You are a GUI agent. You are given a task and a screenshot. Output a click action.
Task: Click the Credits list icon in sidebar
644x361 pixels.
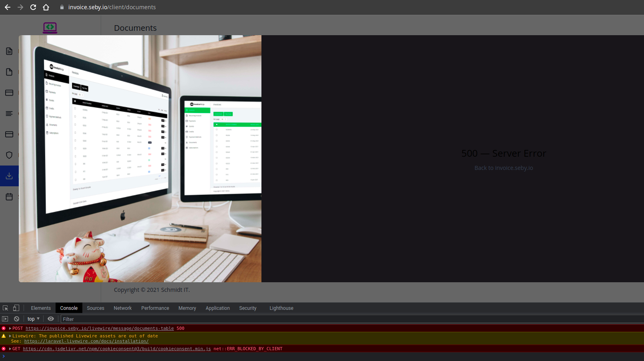point(9,113)
